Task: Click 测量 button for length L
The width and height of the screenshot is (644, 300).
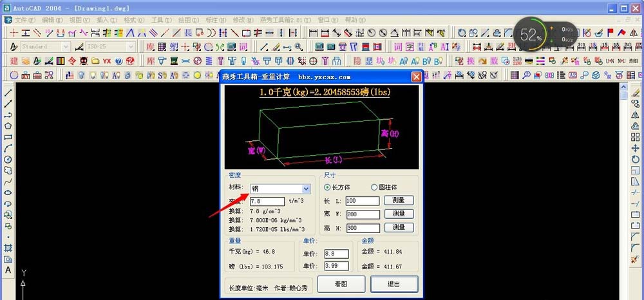Action: point(399,200)
